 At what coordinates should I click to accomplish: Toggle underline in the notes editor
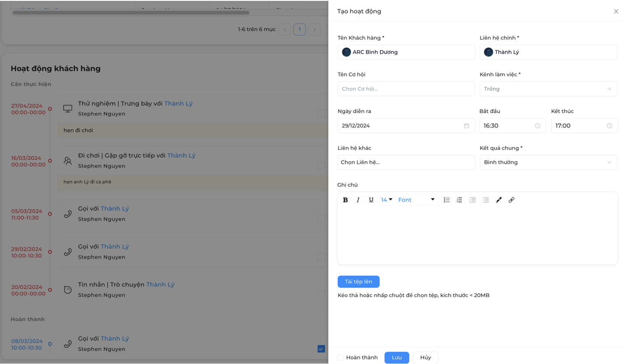[371, 200]
